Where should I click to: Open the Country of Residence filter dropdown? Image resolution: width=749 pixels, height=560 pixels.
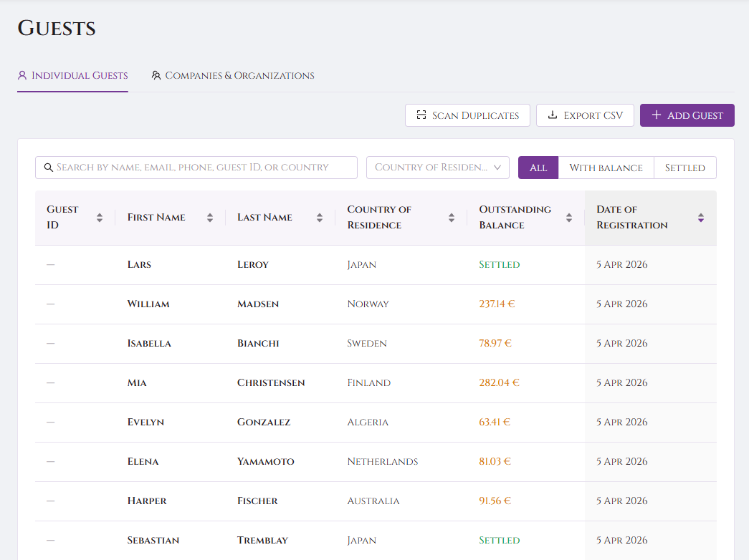[430, 168]
